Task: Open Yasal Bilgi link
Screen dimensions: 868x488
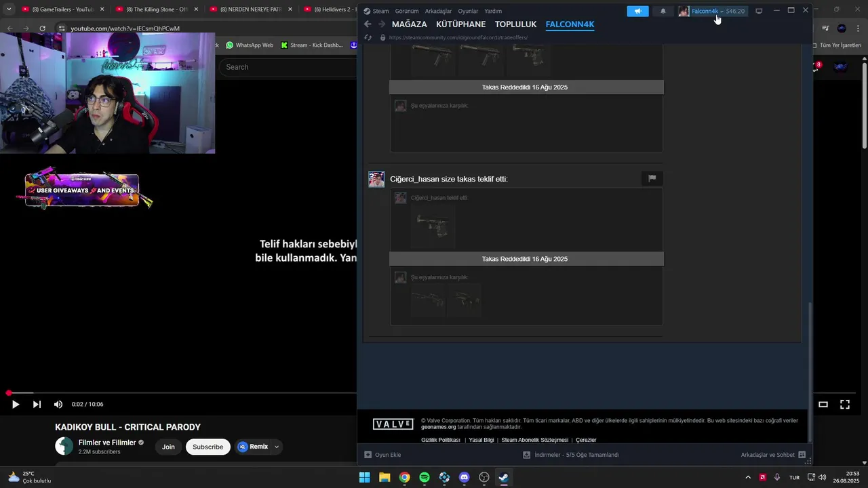Action: tap(481, 440)
